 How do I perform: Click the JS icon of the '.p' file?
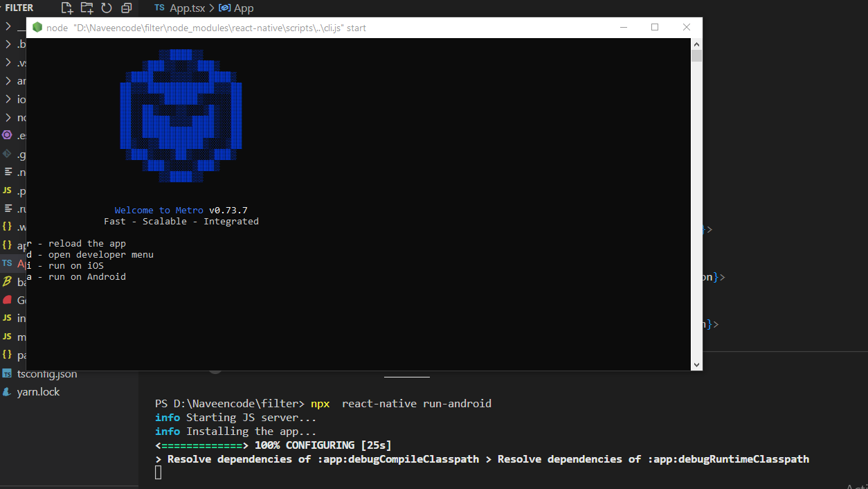click(8, 190)
